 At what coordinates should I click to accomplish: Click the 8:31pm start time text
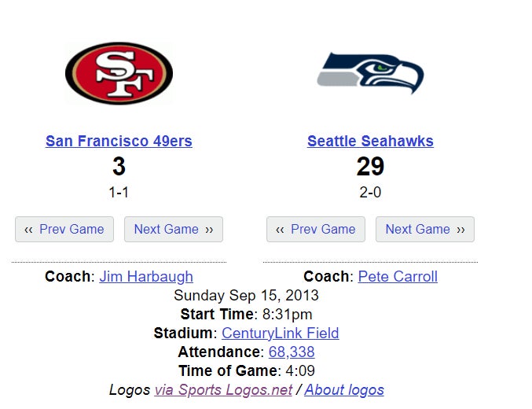pos(288,315)
